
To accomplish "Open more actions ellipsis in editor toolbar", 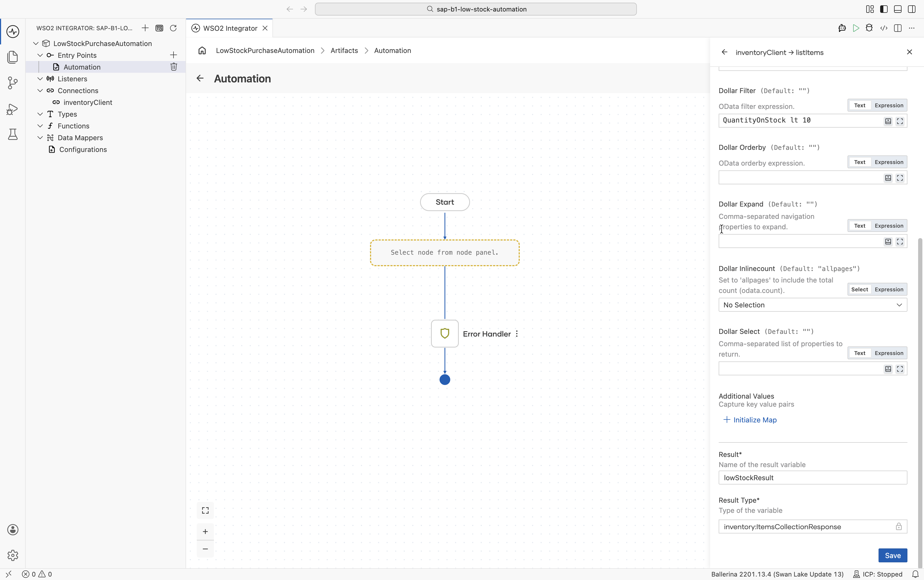I will 912,28.
